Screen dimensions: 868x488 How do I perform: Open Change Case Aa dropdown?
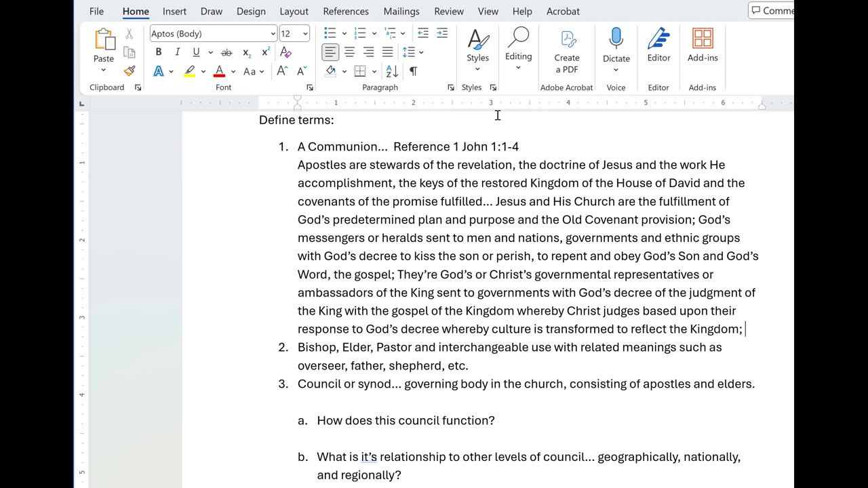pyautogui.click(x=253, y=71)
